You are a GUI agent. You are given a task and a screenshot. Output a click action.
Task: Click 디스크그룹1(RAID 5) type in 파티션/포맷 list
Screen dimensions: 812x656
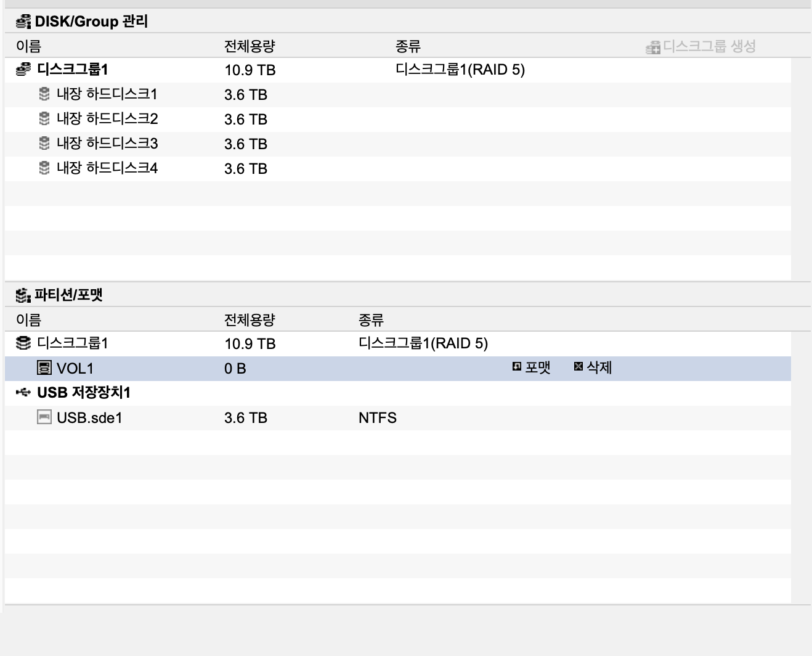coord(423,343)
